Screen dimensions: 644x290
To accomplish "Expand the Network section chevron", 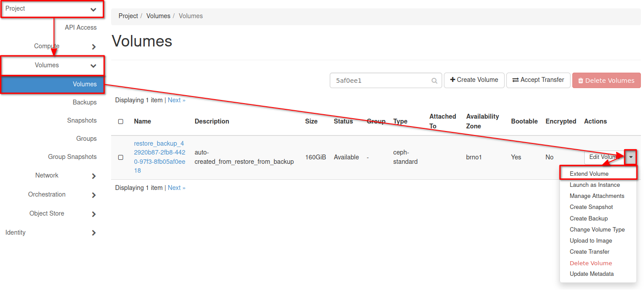I will (x=93, y=176).
